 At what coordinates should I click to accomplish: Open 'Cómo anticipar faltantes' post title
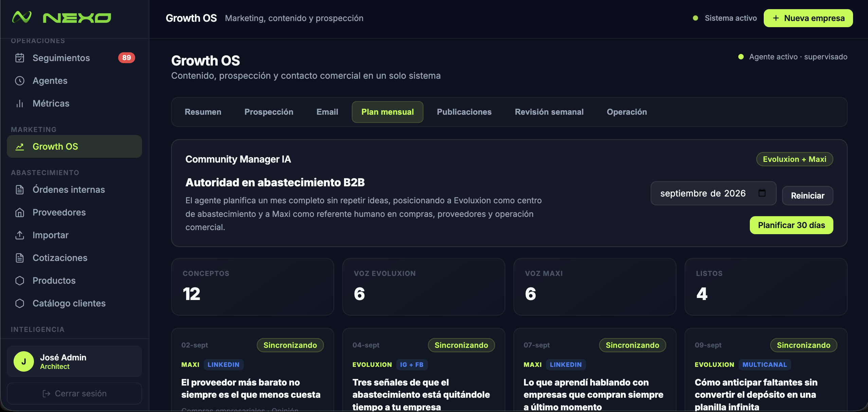click(x=756, y=395)
